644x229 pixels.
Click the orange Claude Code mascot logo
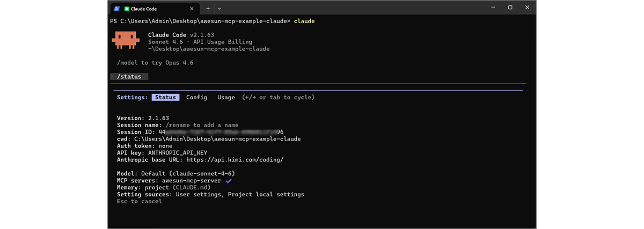coord(126,40)
